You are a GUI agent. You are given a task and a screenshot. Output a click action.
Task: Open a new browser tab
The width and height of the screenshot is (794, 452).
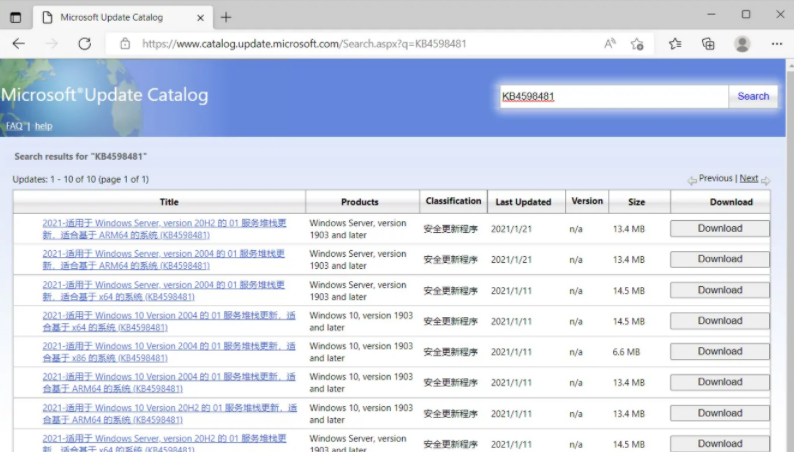tap(226, 18)
